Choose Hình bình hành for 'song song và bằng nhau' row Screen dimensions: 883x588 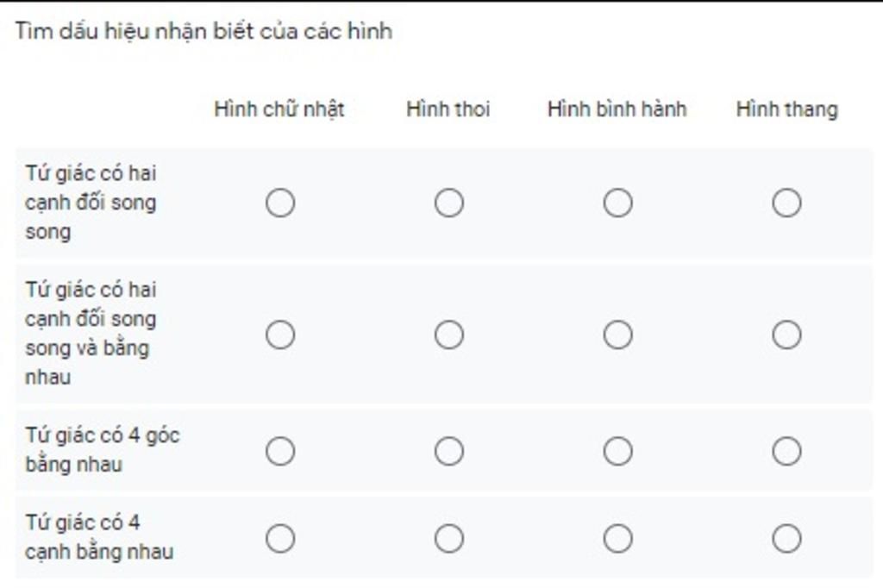[x=617, y=335]
